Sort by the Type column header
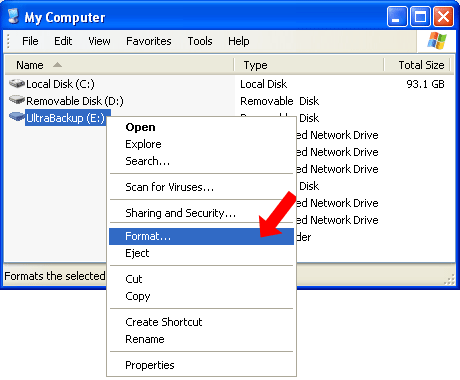Viewport: 460px width, 380px height. point(309,65)
